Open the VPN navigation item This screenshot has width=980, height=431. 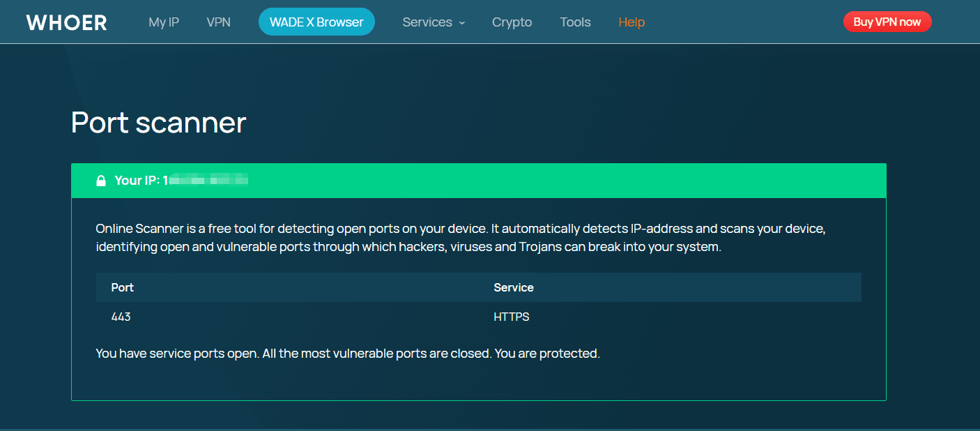point(218,22)
